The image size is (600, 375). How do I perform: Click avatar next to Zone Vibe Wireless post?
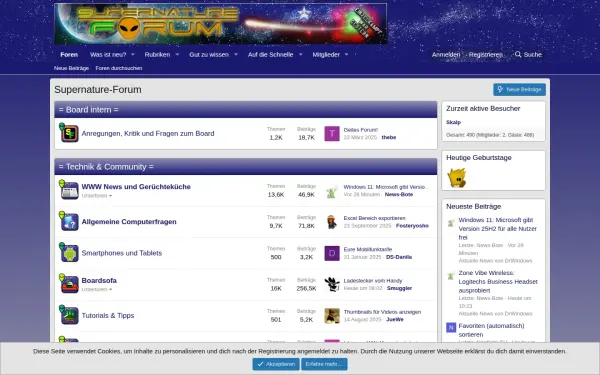click(451, 276)
